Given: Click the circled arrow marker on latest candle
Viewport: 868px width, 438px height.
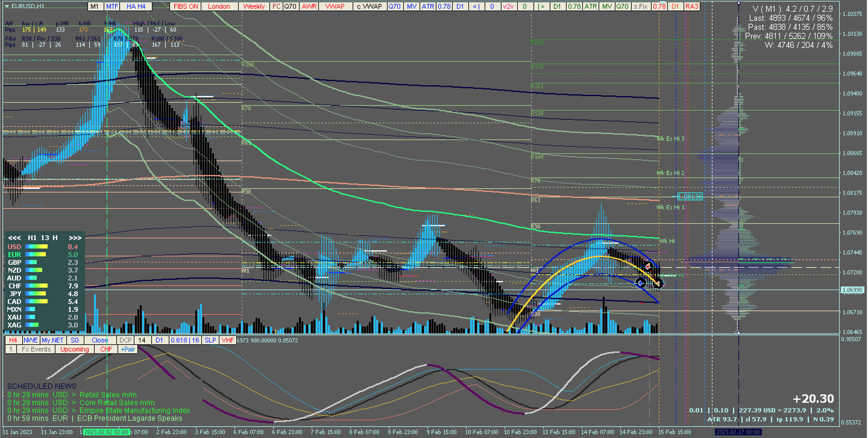Looking at the screenshot, I should tap(657, 283).
